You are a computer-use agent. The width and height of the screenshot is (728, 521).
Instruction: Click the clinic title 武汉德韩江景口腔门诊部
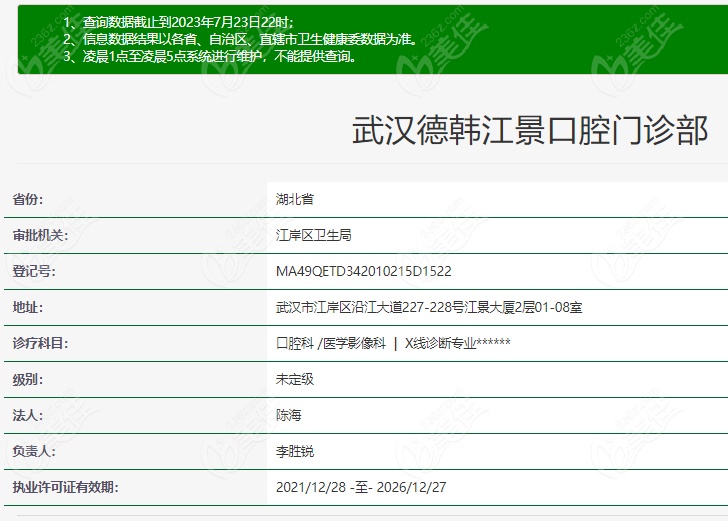(x=530, y=131)
